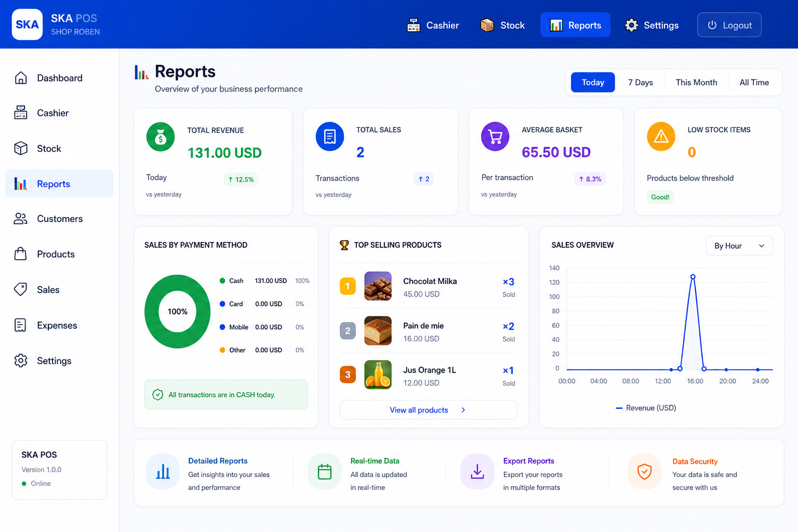Open Settings from the top navigation

click(652, 25)
